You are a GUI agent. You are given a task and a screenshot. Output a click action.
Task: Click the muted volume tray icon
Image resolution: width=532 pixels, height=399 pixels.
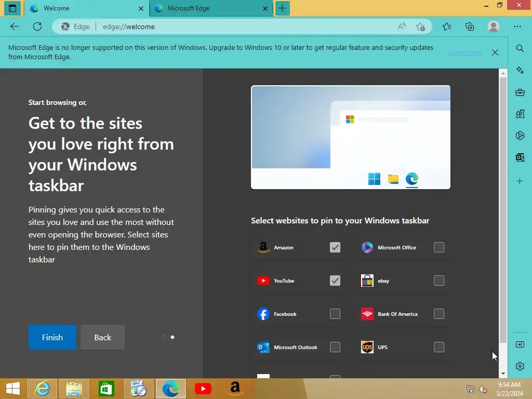(x=483, y=389)
